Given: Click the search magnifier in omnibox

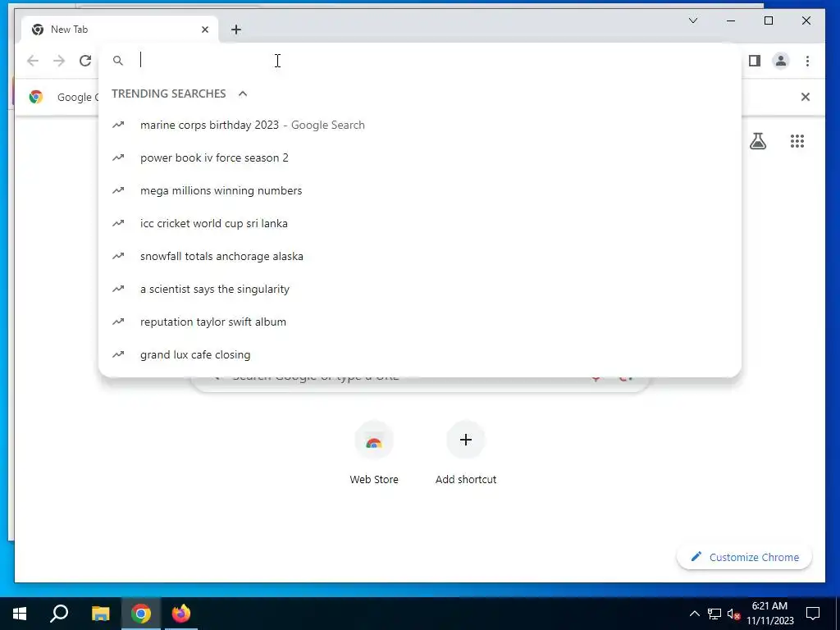Looking at the screenshot, I should [118, 61].
